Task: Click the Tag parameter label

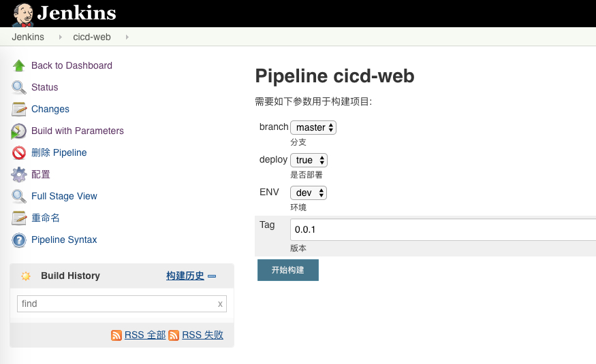Action: click(x=267, y=225)
